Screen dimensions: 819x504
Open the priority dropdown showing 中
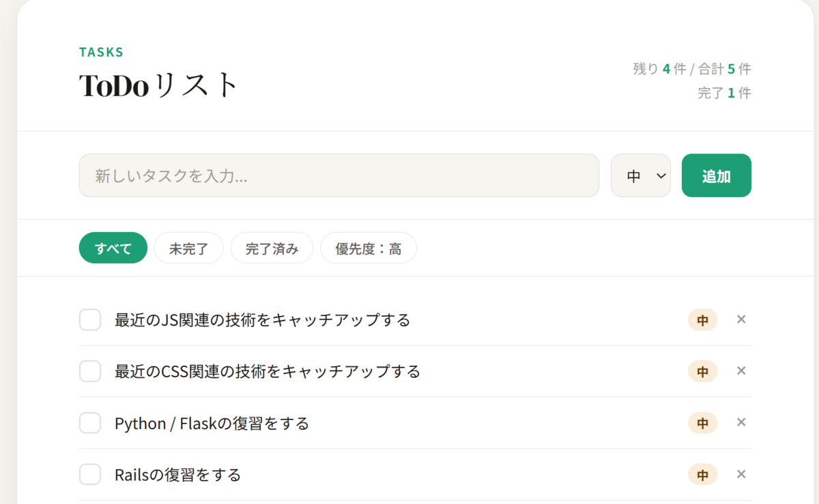tap(641, 175)
